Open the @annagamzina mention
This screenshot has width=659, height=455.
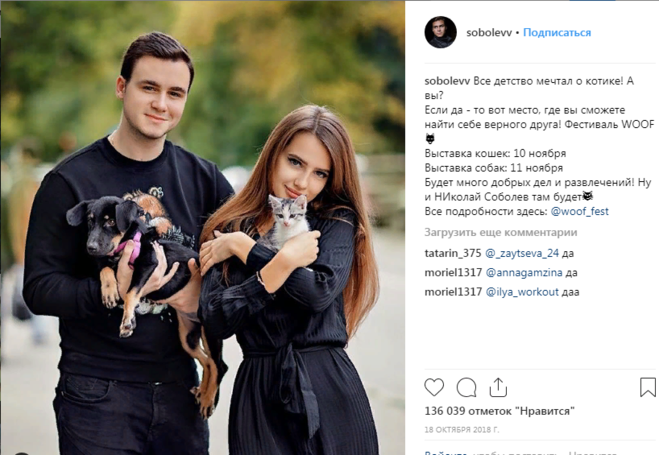click(x=524, y=273)
